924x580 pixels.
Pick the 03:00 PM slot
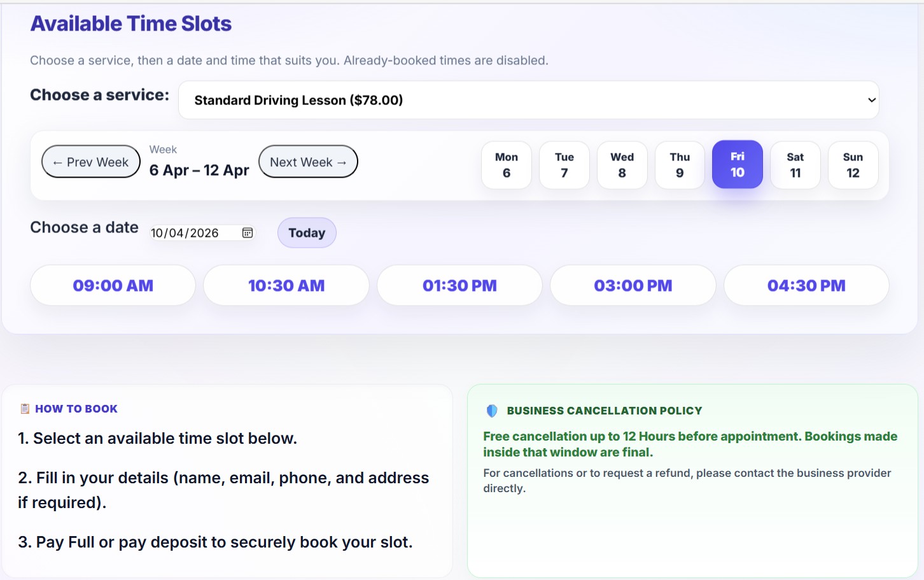[633, 285]
